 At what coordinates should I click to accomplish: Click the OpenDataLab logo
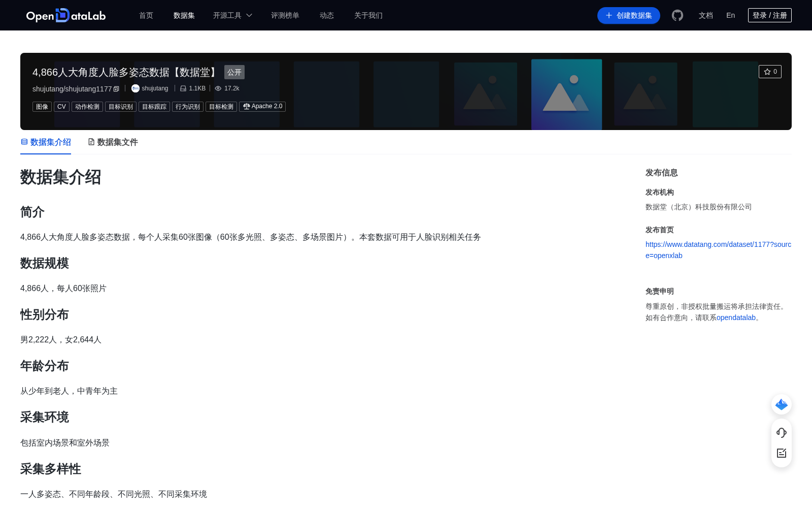pyautogui.click(x=66, y=15)
